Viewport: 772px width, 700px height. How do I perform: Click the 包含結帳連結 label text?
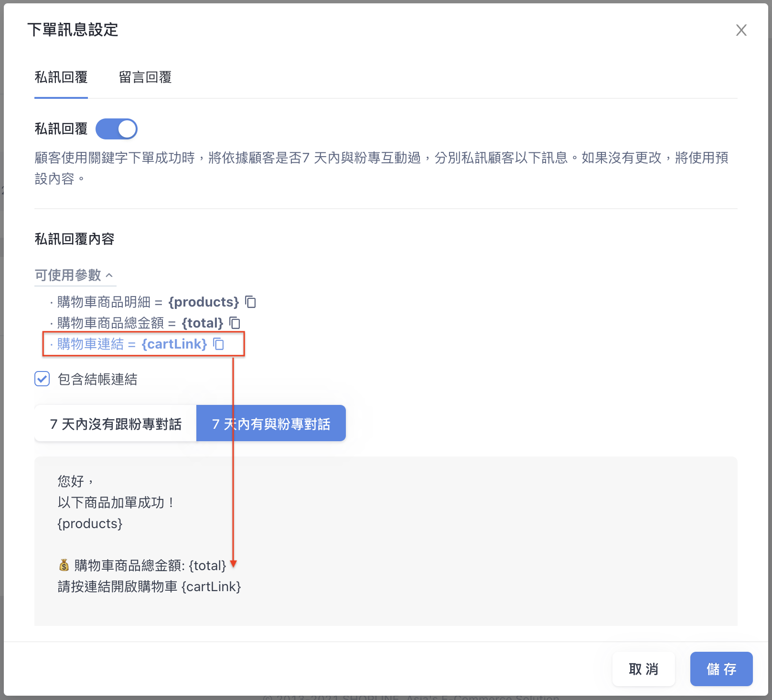pyautogui.click(x=97, y=379)
